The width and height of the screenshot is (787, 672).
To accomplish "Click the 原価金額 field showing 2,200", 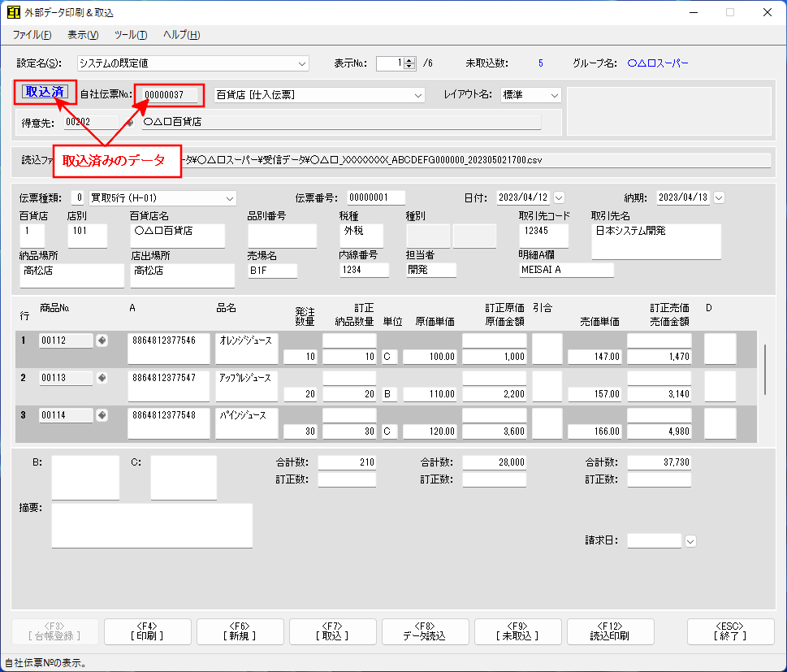I will point(495,394).
